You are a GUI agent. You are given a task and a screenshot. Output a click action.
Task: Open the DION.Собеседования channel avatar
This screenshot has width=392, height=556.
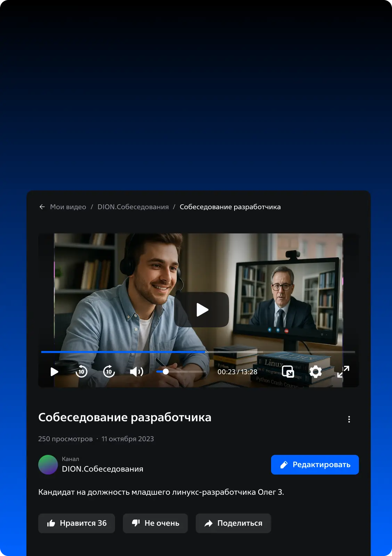(48, 465)
